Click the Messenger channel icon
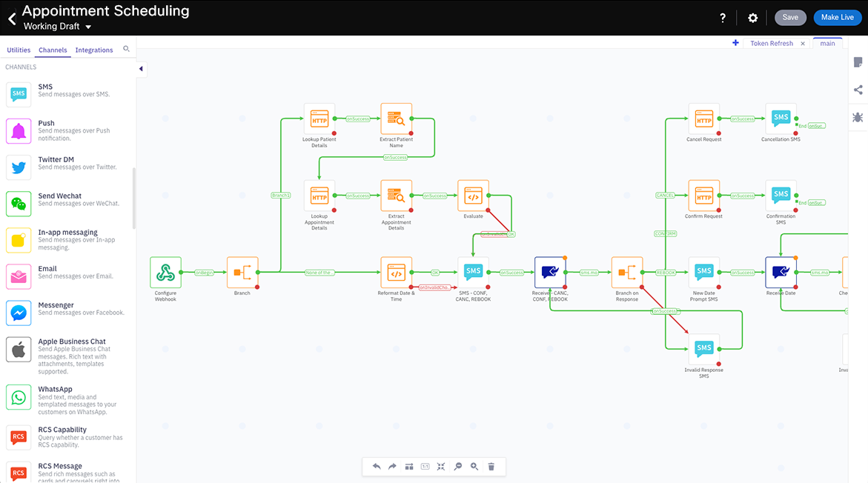The width and height of the screenshot is (868, 483). 19,313
